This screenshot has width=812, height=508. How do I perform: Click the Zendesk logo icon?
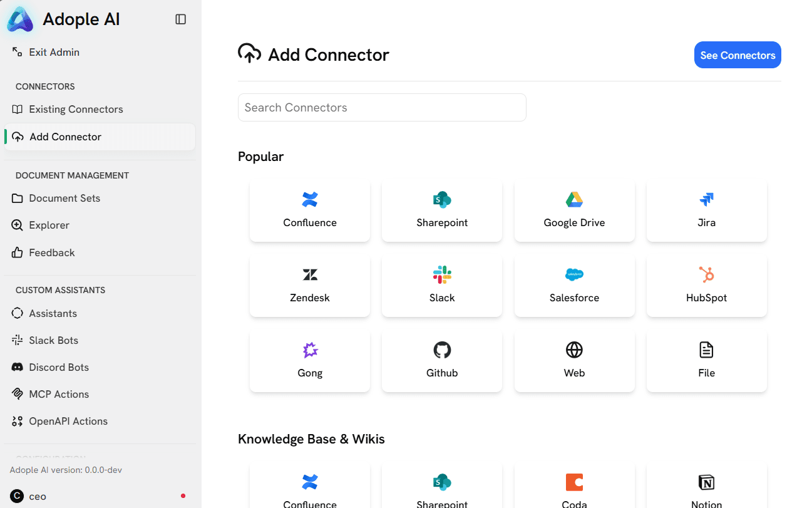(310, 275)
